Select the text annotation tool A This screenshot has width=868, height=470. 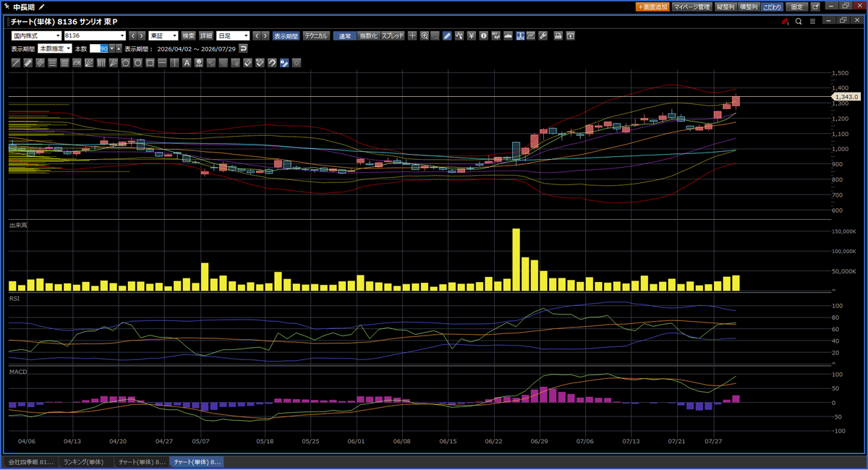pos(187,63)
